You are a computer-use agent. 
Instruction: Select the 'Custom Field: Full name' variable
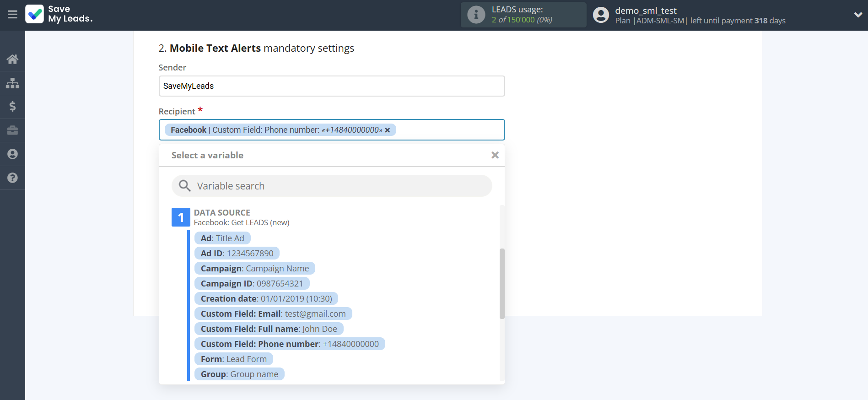pos(269,329)
